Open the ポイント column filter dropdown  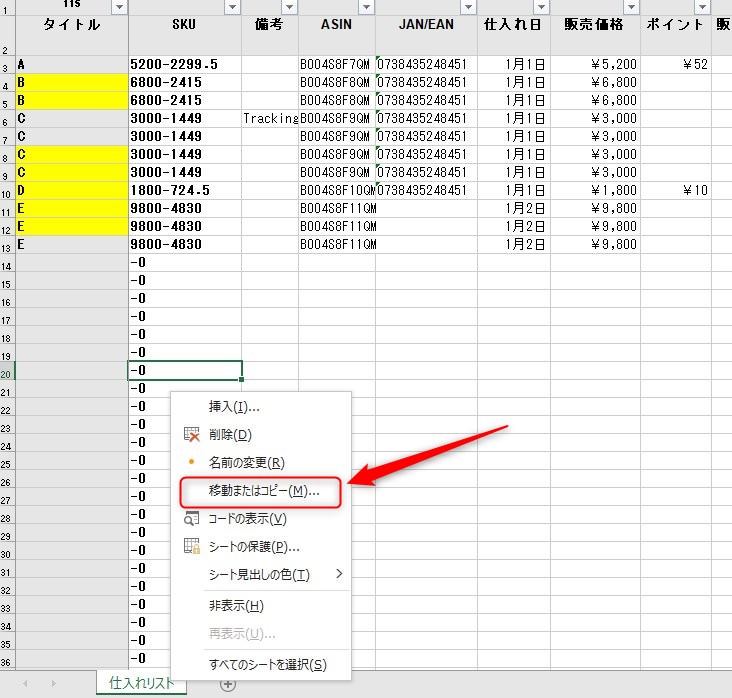pos(702,7)
